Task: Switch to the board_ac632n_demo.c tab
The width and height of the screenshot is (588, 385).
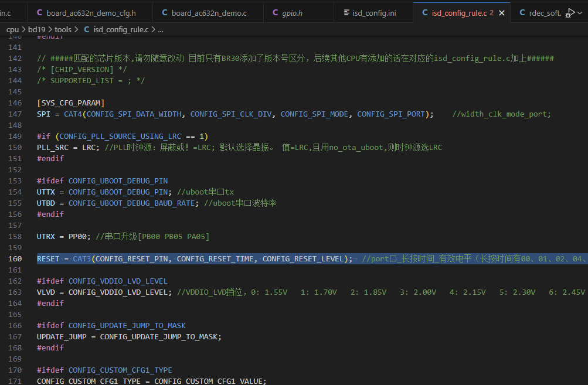Action: tap(209, 13)
